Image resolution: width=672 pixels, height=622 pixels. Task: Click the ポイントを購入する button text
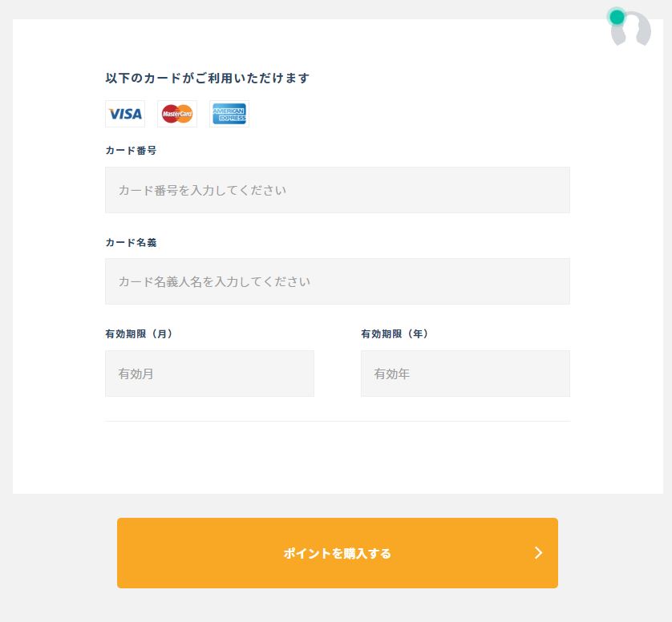coord(338,553)
